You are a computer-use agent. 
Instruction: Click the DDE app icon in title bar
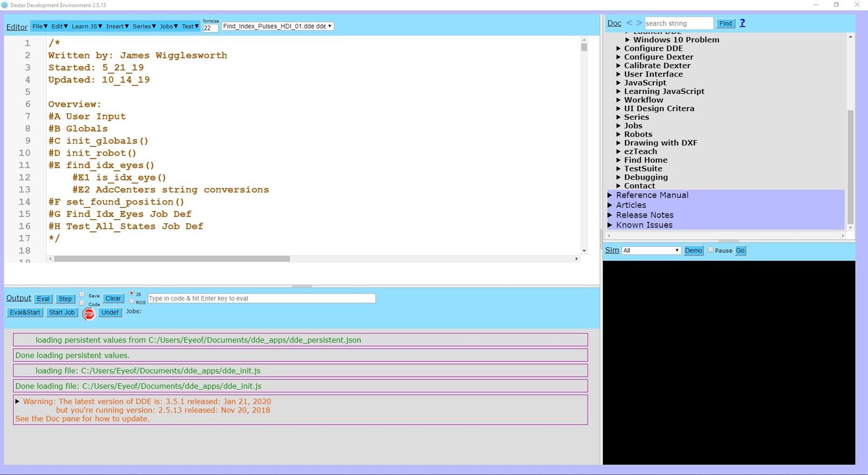(x=5, y=5)
